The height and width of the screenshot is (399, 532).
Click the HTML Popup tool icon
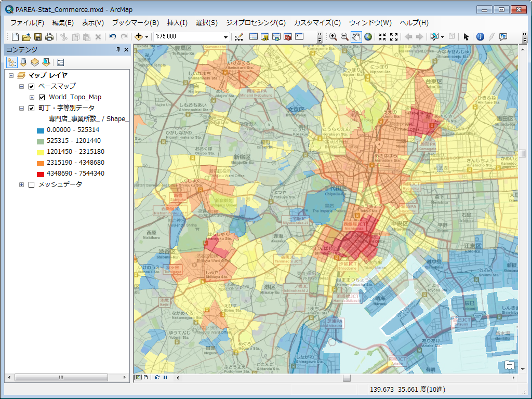point(503,37)
